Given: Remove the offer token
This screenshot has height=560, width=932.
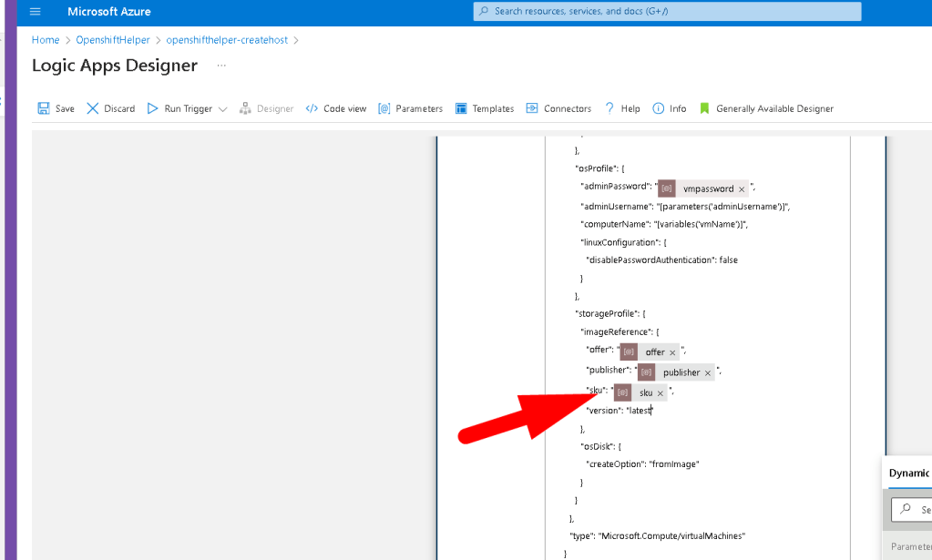Looking at the screenshot, I should click(672, 352).
